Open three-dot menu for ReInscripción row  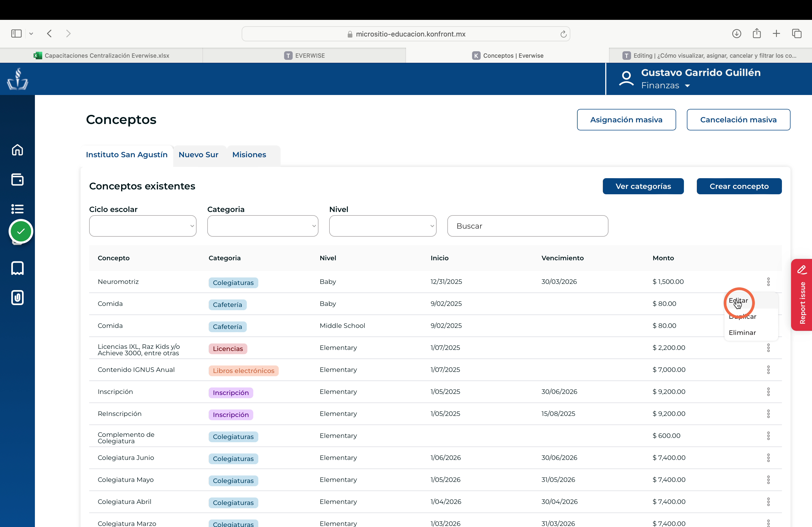(x=768, y=413)
